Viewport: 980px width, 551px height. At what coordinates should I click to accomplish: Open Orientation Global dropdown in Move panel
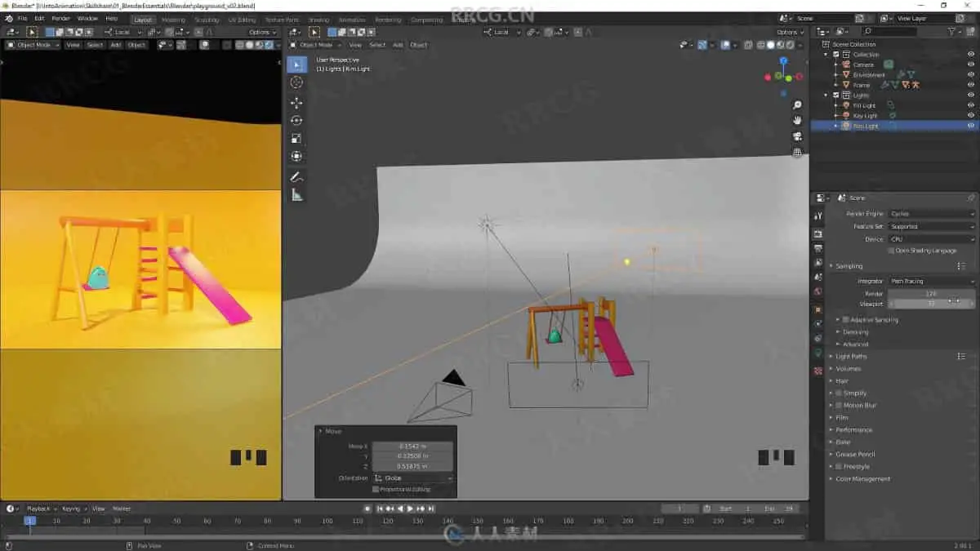click(412, 478)
